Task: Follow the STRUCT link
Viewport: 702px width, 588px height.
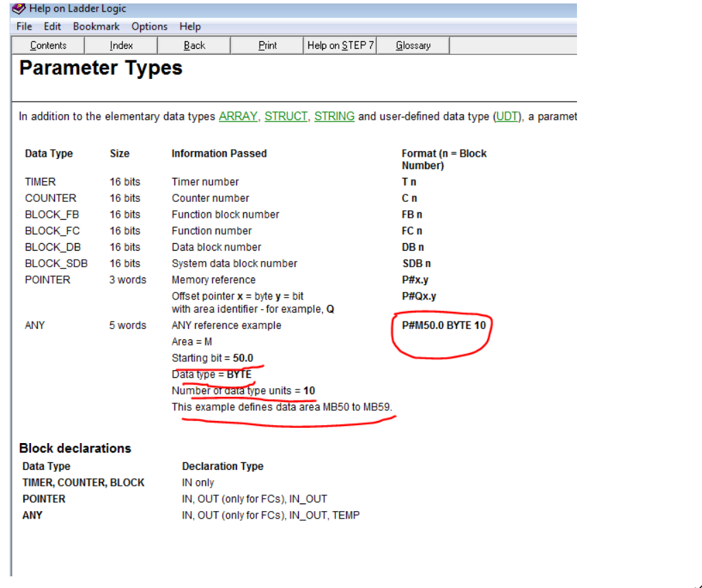Action: [x=286, y=117]
